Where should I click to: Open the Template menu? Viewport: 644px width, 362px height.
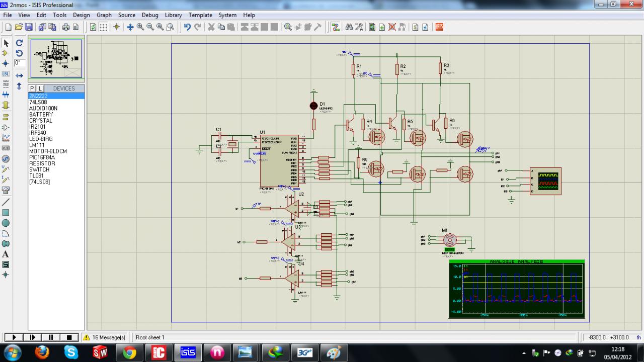200,15
